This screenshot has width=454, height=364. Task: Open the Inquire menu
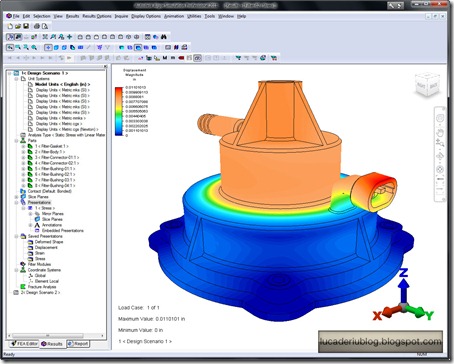click(121, 16)
